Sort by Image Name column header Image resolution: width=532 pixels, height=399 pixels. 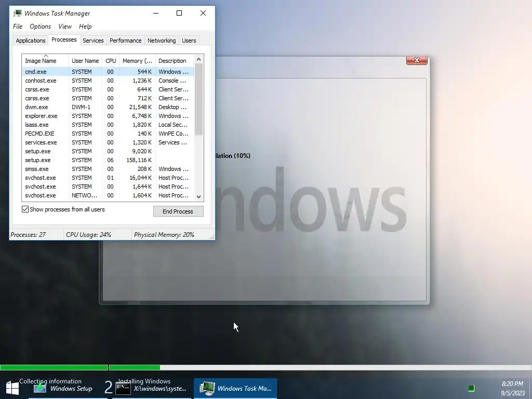45,61
